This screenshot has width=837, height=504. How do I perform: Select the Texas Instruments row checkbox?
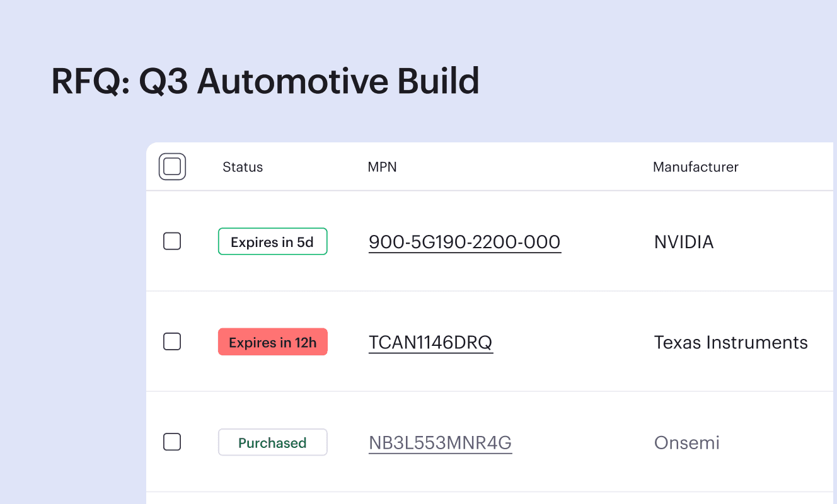tap(172, 341)
